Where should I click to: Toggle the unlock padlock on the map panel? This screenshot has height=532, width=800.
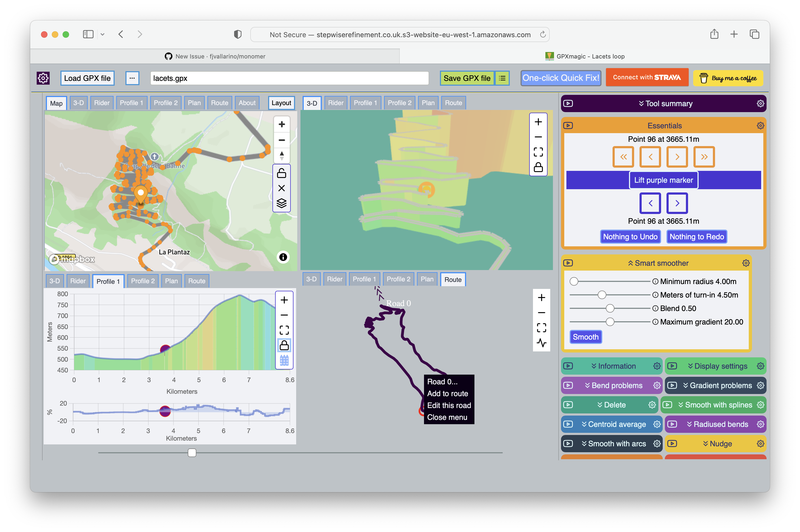(282, 173)
